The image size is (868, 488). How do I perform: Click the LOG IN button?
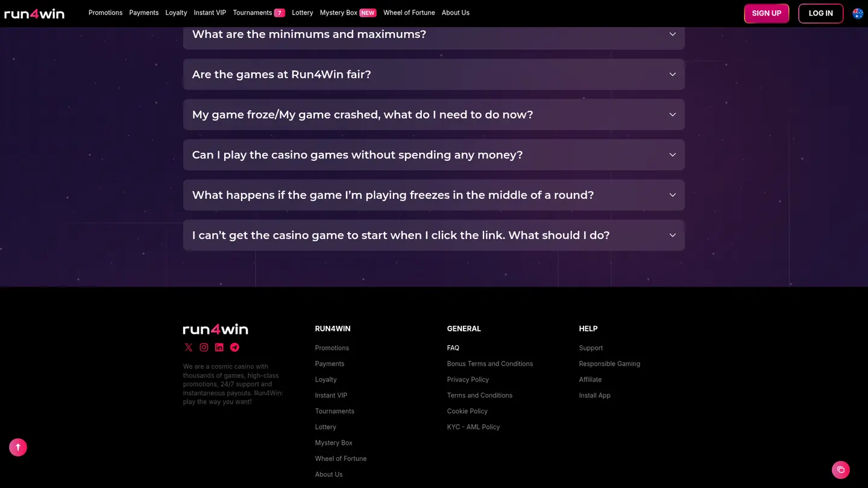[821, 13]
